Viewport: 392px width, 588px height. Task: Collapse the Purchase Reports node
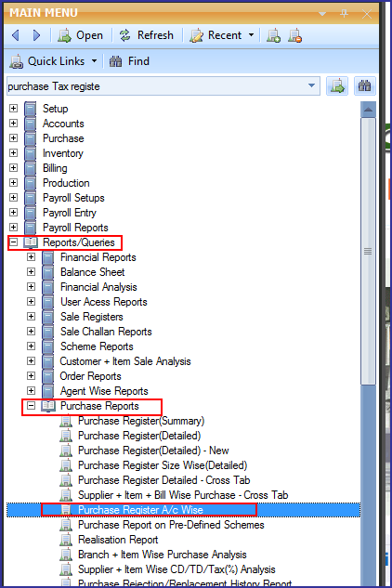(x=32, y=406)
